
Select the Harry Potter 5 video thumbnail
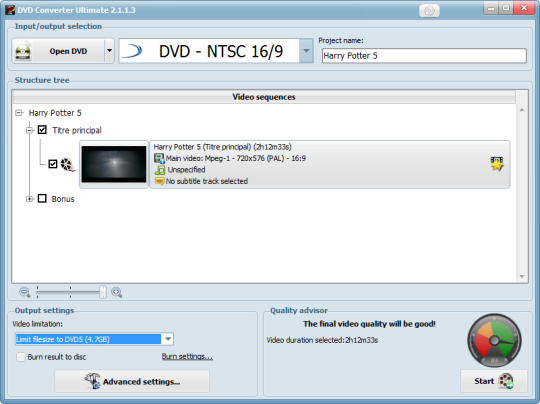pos(114,164)
